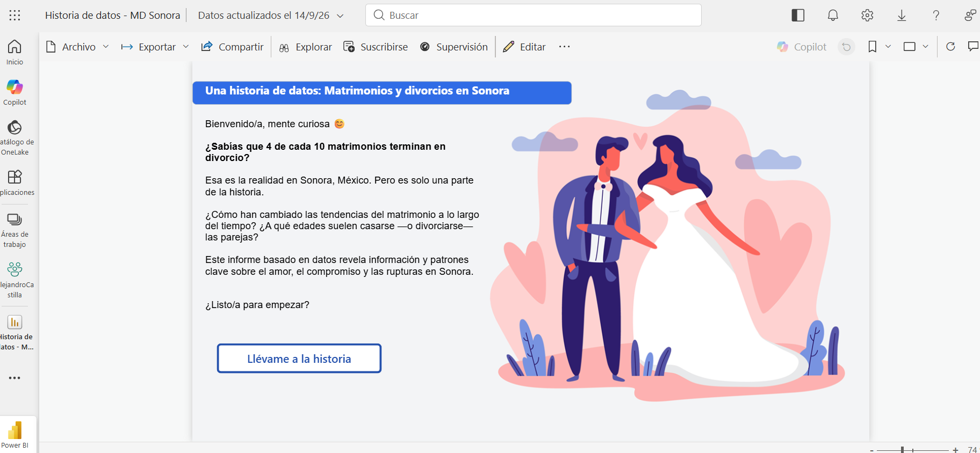Click the bookmark icon
The image size is (980, 453).
873,47
